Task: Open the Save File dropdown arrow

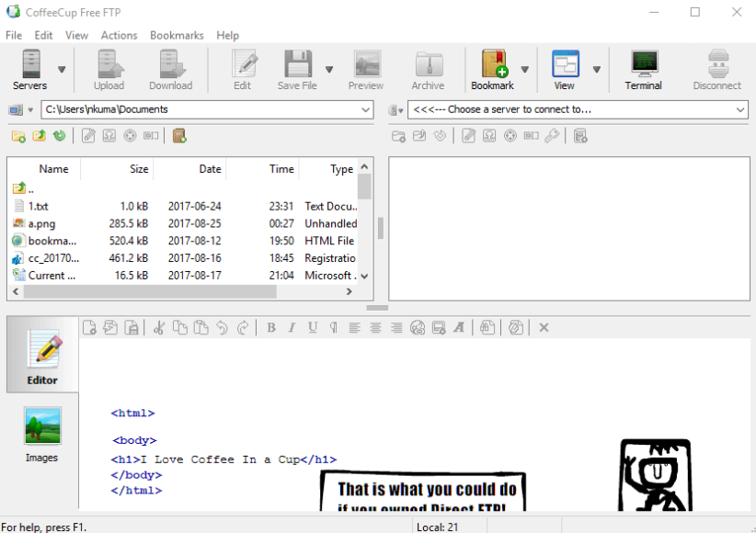Action: pos(329,70)
